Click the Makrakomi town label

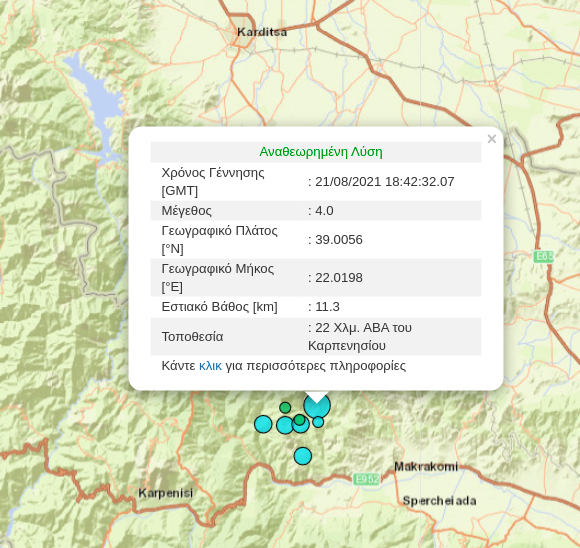coord(426,467)
